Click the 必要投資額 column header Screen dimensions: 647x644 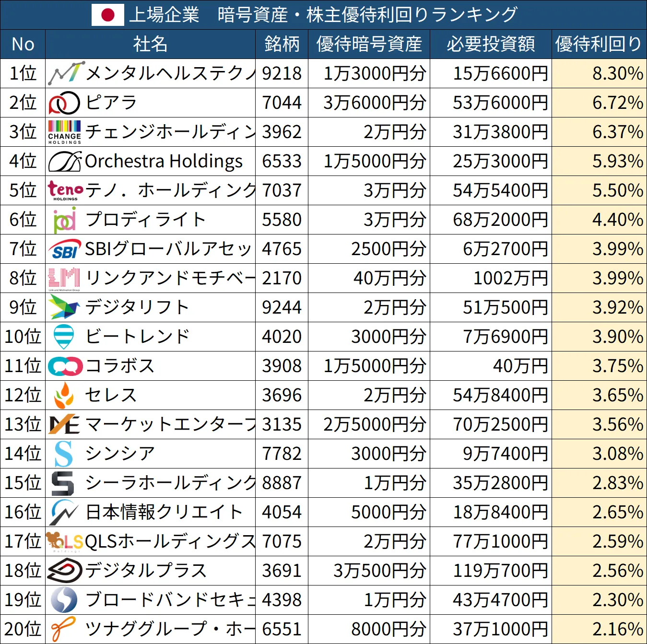[491, 44]
